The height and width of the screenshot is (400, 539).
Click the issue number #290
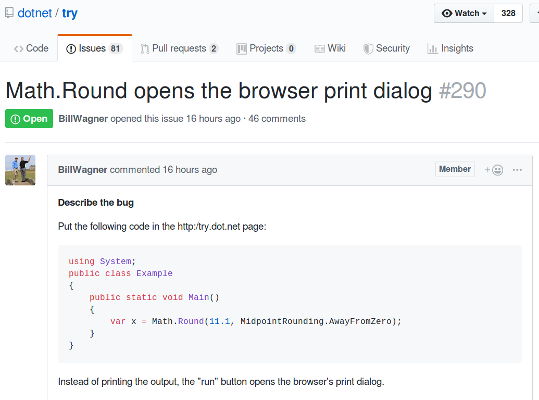coord(463,91)
